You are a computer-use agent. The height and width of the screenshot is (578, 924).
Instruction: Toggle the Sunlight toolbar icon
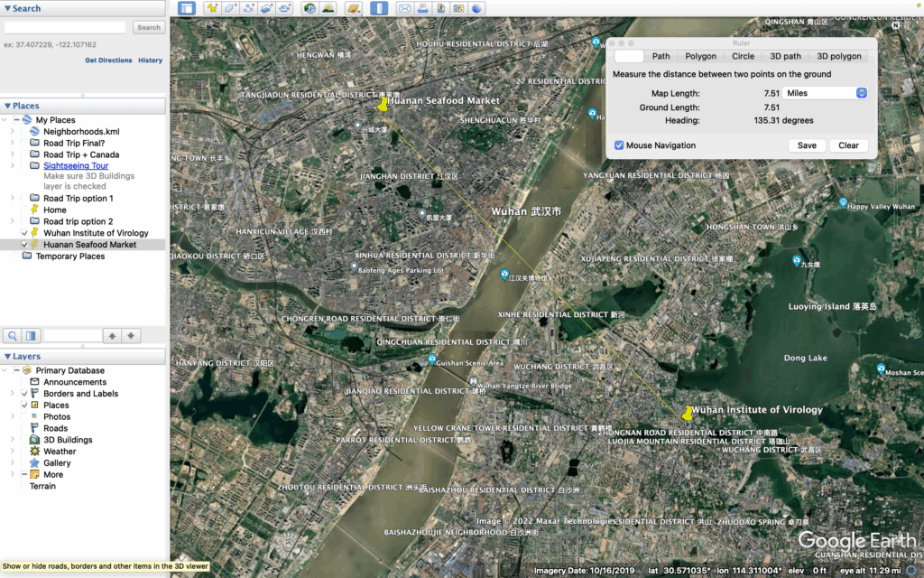tap(328, 8)
